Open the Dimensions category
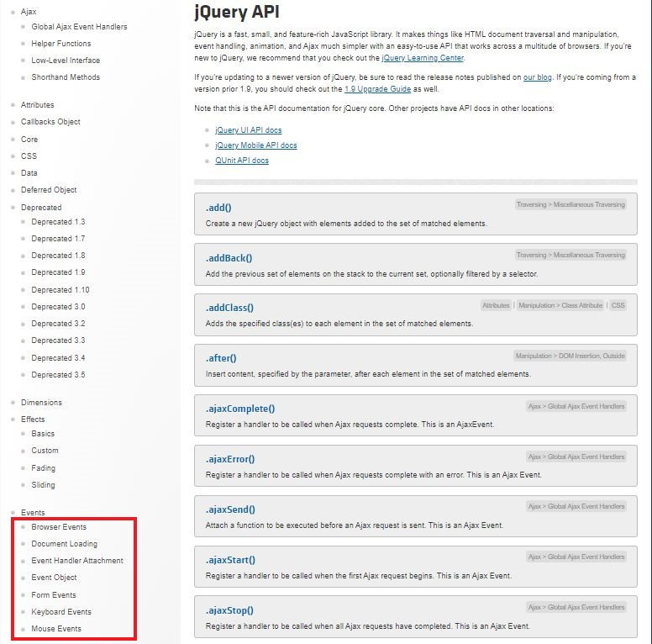 tap(41, 403)
